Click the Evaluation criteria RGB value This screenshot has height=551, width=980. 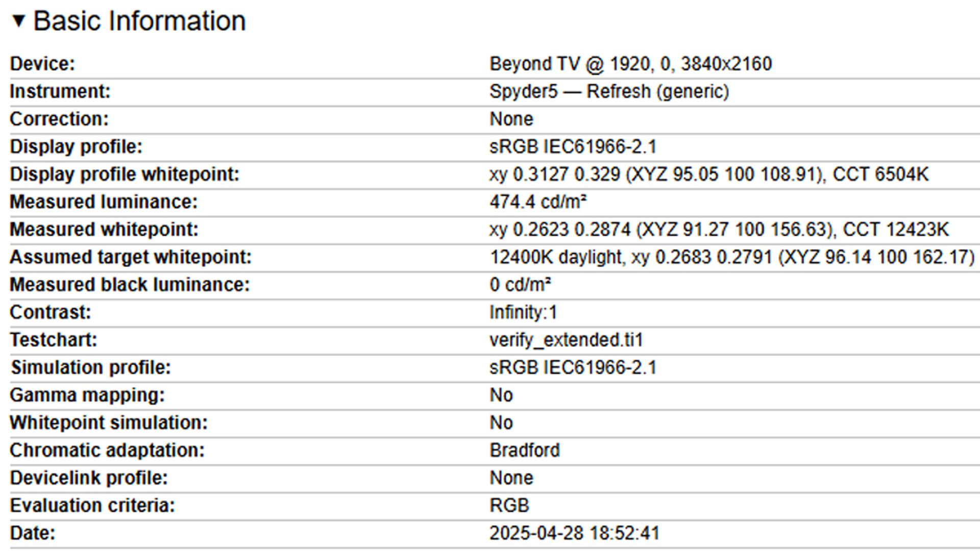coord(509,505)
